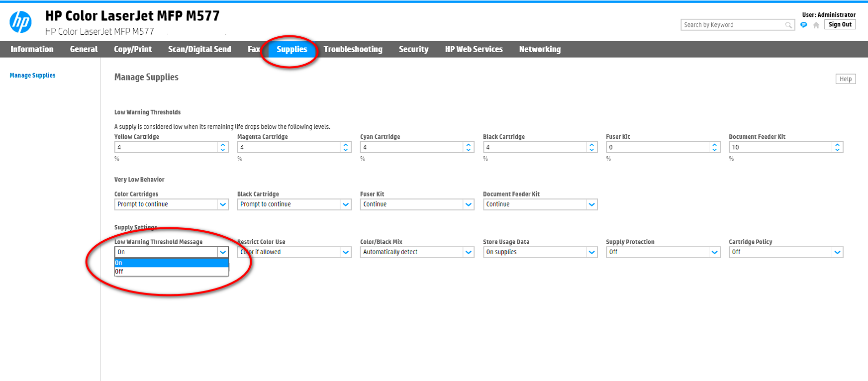Adjust the Fuser Kit threshold stepper
868x381 pixels.
coord(714,147)
